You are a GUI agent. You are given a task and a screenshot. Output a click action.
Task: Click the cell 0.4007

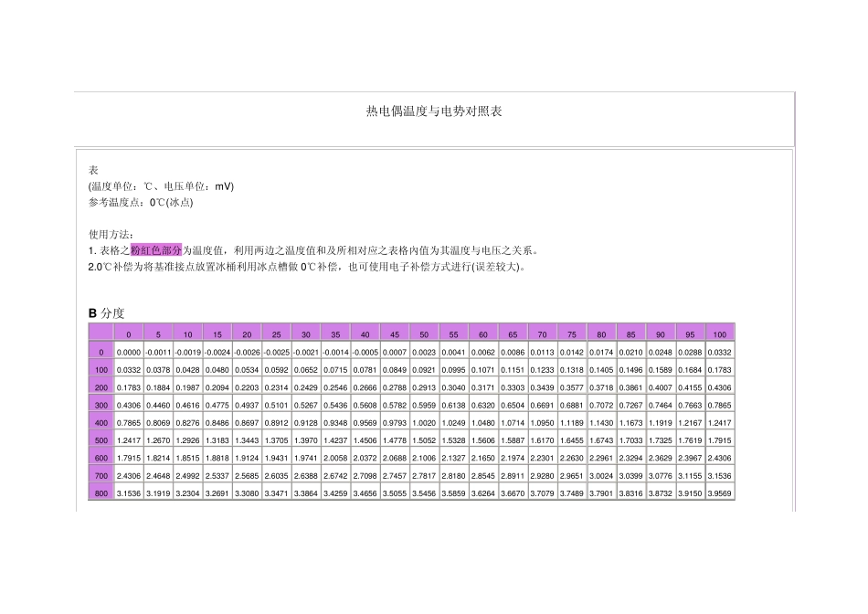661,387
